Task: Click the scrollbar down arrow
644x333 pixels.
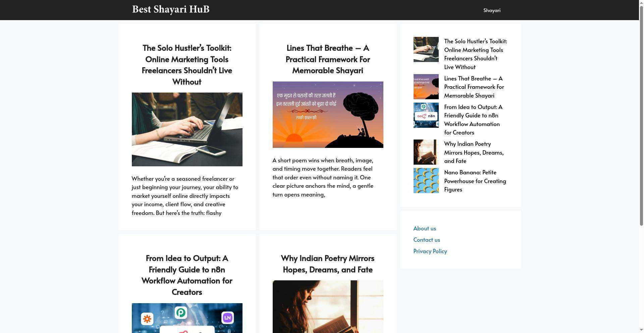Action: (x=641, y=330)
